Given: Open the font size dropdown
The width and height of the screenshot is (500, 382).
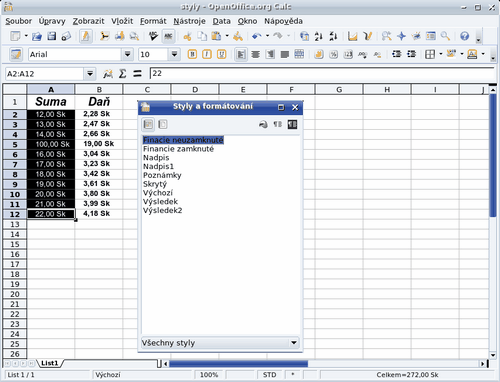Looking at the screenshot, I should 174,54.
